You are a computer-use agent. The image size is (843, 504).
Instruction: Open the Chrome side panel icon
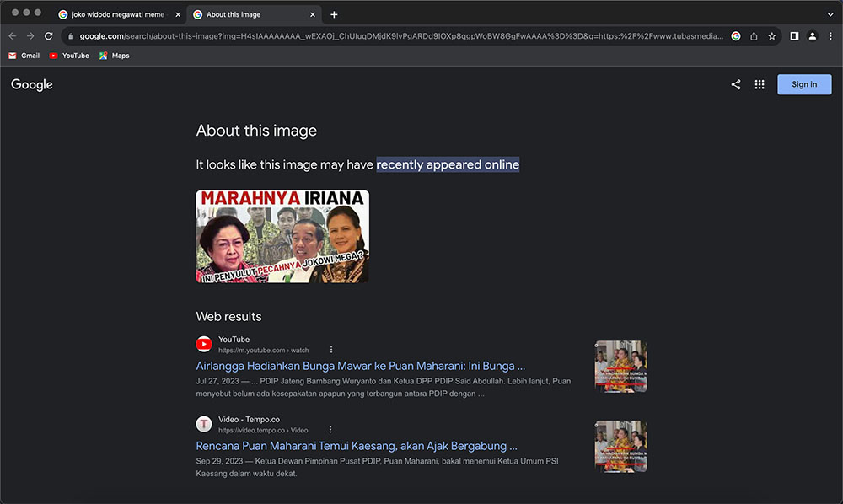pos(794,36)
